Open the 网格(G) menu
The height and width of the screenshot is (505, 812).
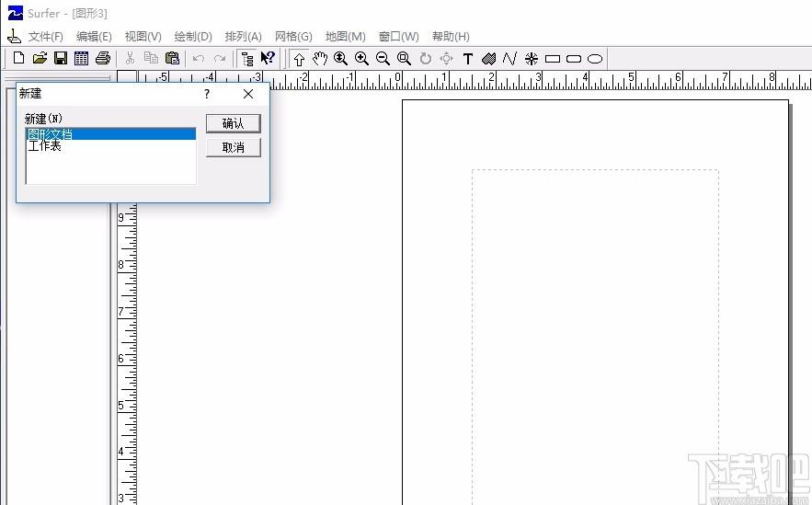click(293, 36)
